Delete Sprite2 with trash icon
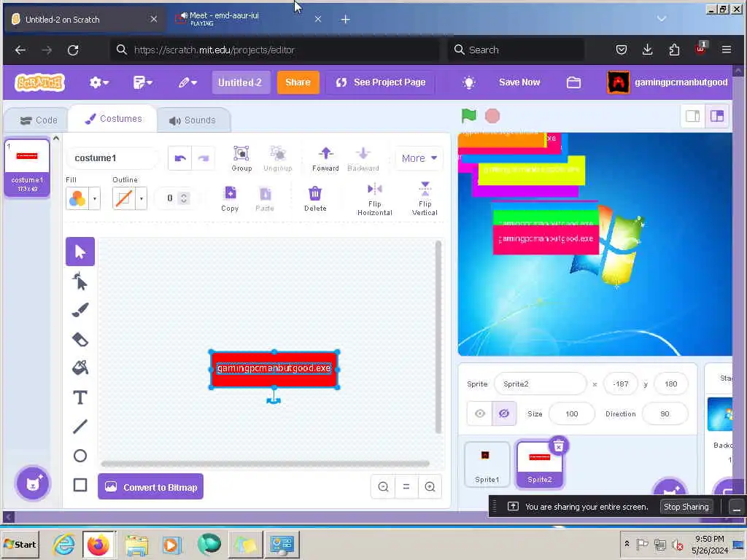 558,446
